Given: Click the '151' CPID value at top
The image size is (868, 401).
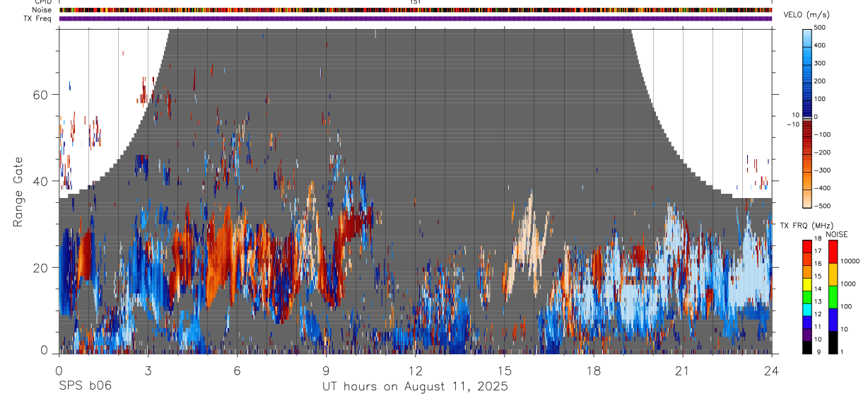Looking at the screenshot, I should coord(416,2).
